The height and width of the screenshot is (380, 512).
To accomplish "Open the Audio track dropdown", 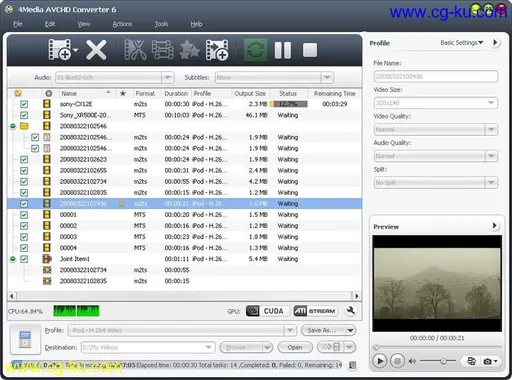I will point(168,78).
